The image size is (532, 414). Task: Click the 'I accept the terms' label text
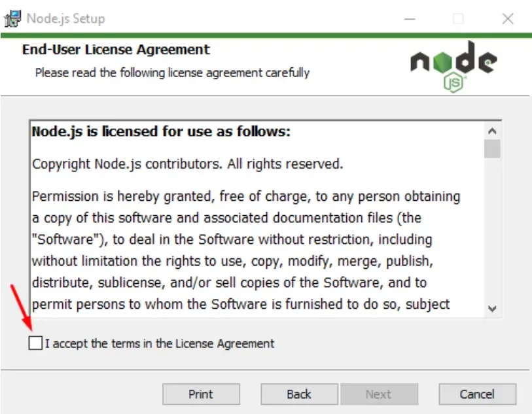tap(160, 343)
